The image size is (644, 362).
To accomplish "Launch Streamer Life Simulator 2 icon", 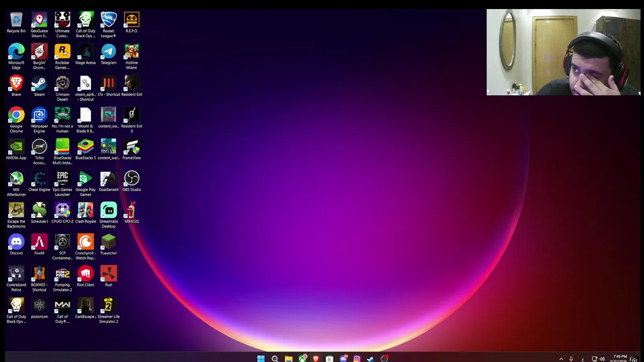I will click(x=109, y=310).
